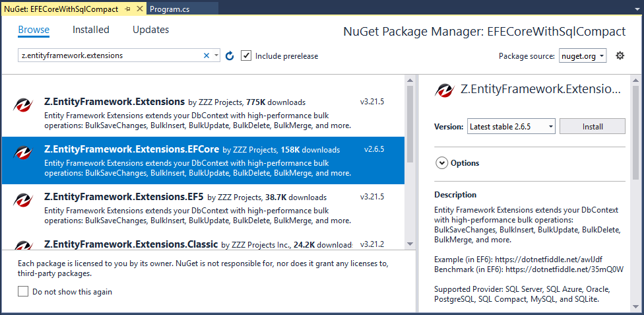
Task: Click the package list scrollbar thumb
Action: coord(410,123)
